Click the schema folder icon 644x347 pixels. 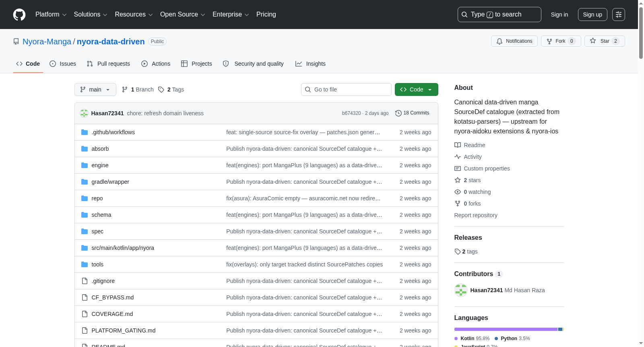click(x=85, y=215)
